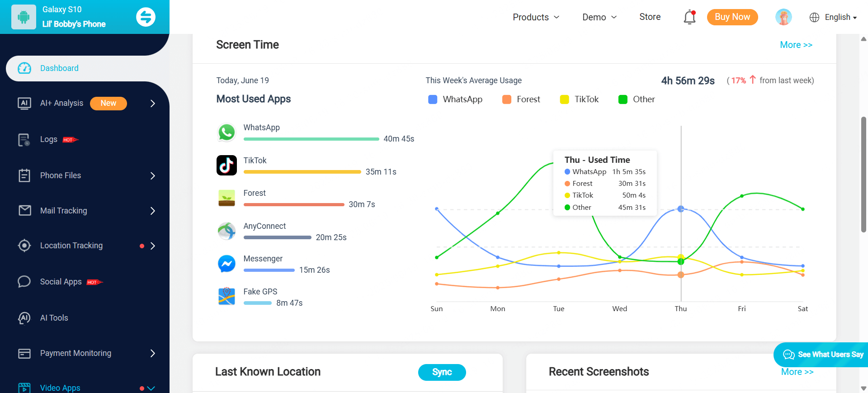Open More link in Recent Screenshots

tap(797, 372)
